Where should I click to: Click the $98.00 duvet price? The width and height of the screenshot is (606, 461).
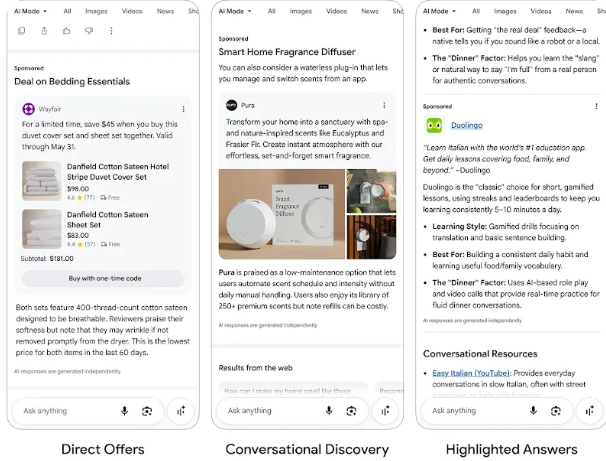pyautogui.click(x=78, y=189)
